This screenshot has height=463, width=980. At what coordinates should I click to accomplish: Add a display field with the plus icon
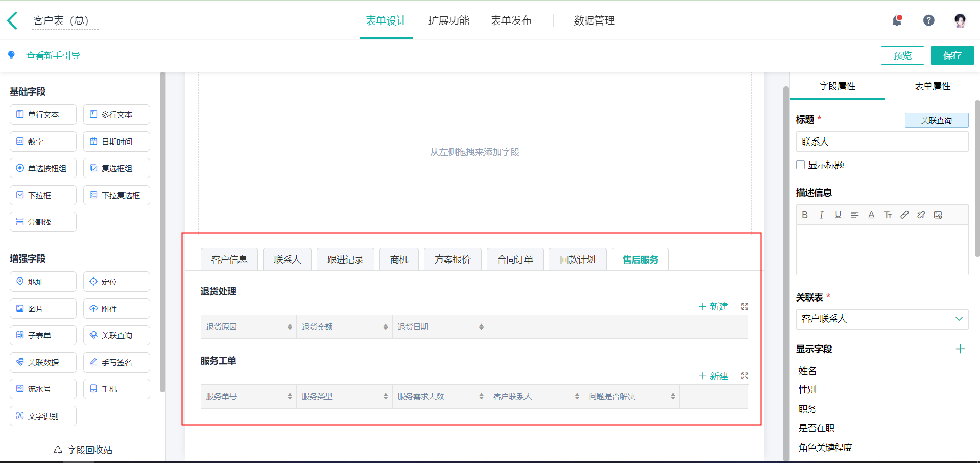tap(960, 349)
